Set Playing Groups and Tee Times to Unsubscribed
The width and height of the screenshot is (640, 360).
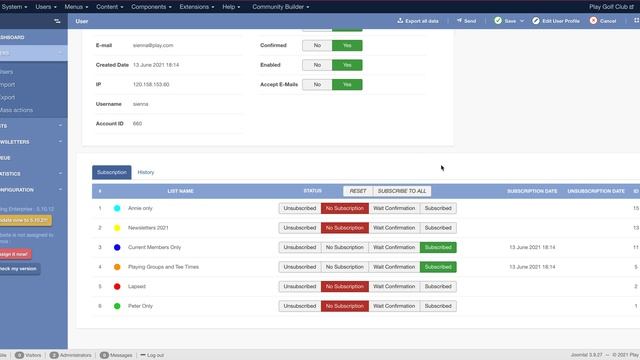click(300, 267)
